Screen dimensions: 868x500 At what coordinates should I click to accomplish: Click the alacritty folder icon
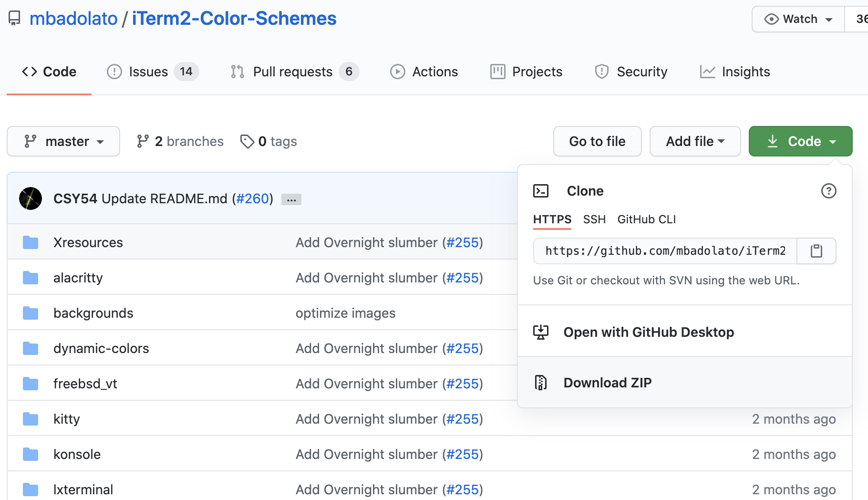click(31, 278)
